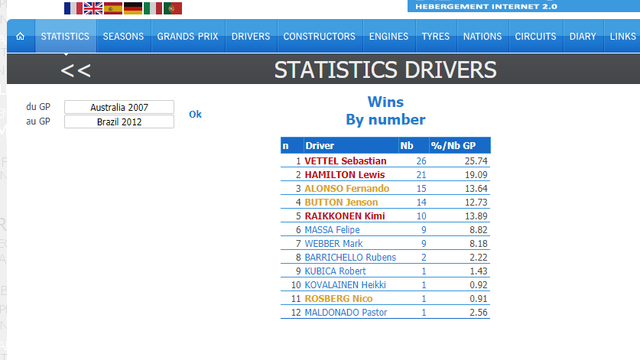Open MALDONADO Pastor driver page
640x360 pixels.
pos(346,313)
